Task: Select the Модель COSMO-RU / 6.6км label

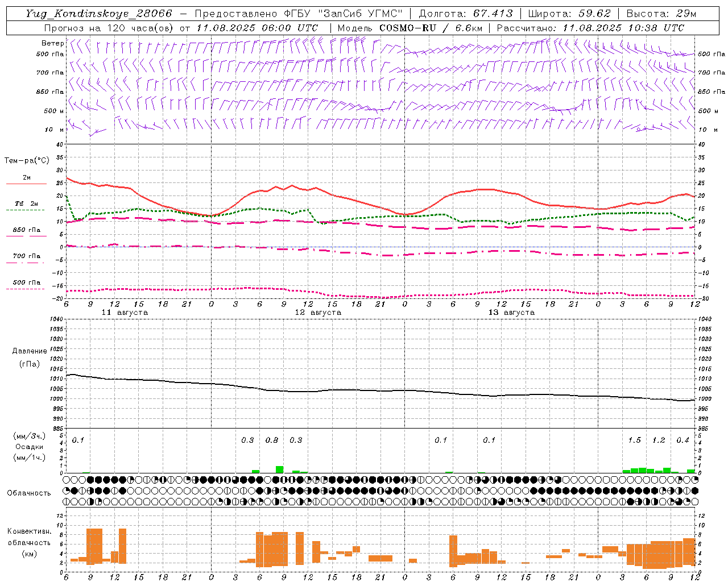Action: (x=409, y=28)
